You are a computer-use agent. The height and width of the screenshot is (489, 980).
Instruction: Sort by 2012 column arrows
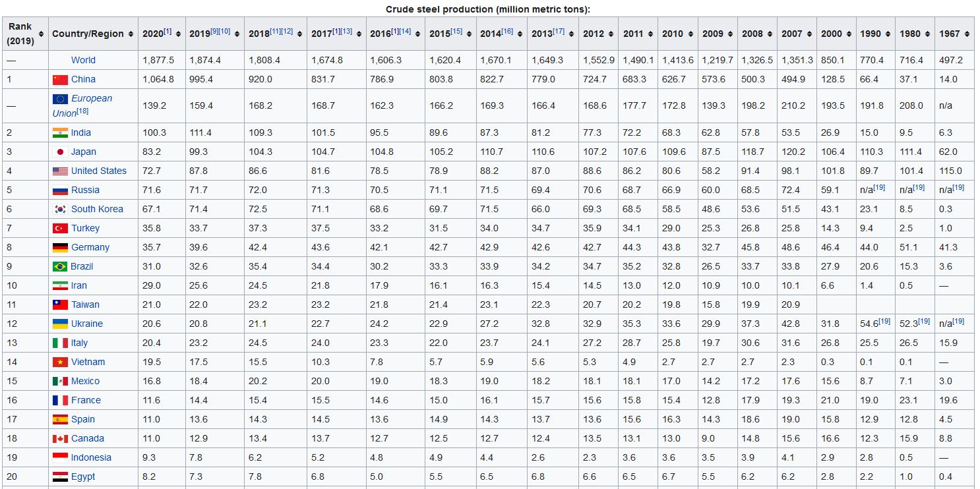[611, 34]
